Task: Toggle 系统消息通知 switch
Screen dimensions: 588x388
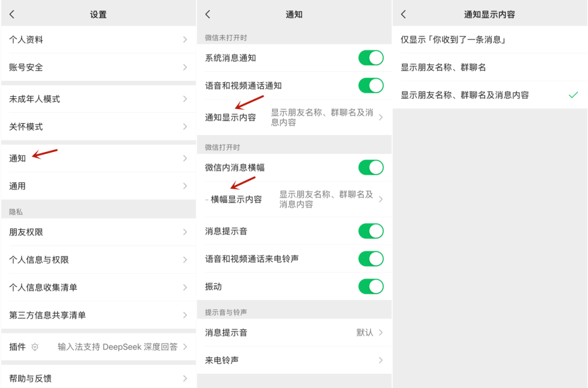Action: [371, 58]
